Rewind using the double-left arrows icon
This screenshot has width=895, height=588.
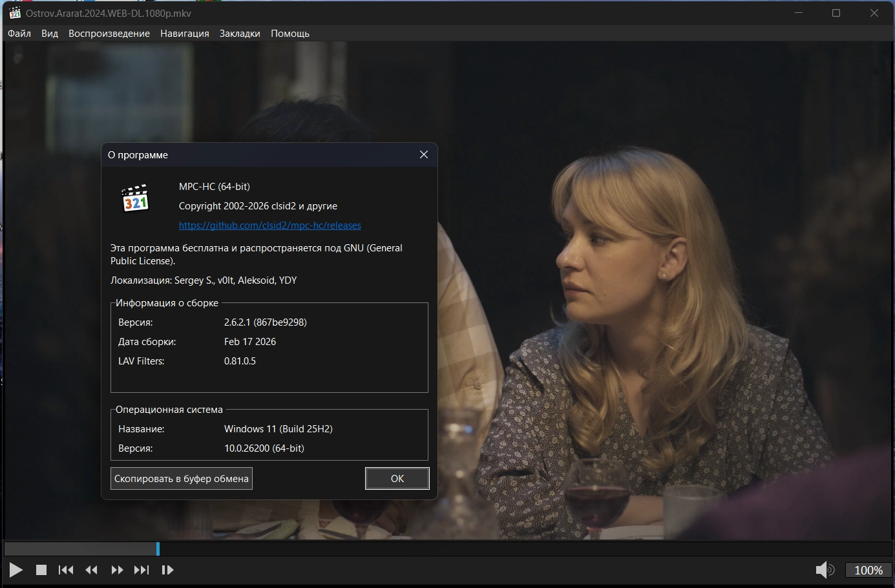click(x=92, y=570)
